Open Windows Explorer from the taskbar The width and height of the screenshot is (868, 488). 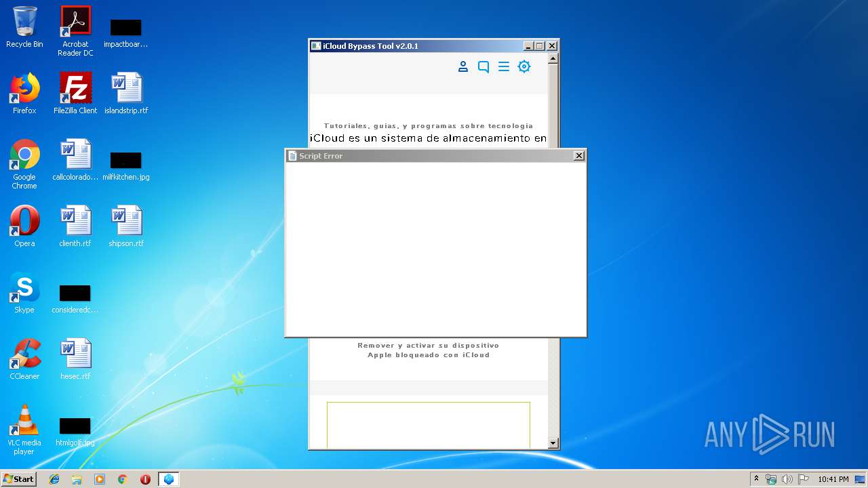click(x=77, y=479)
